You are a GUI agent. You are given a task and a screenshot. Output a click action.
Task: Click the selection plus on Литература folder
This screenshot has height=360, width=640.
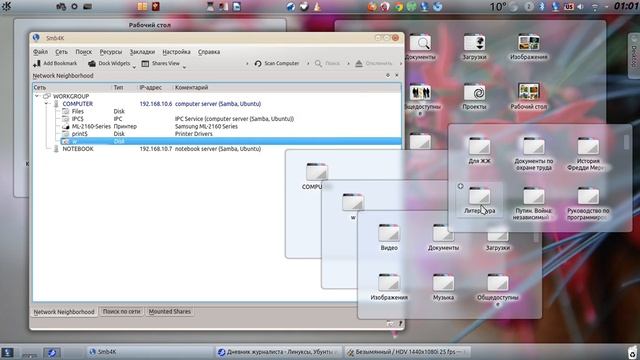(x=460, y=186)
